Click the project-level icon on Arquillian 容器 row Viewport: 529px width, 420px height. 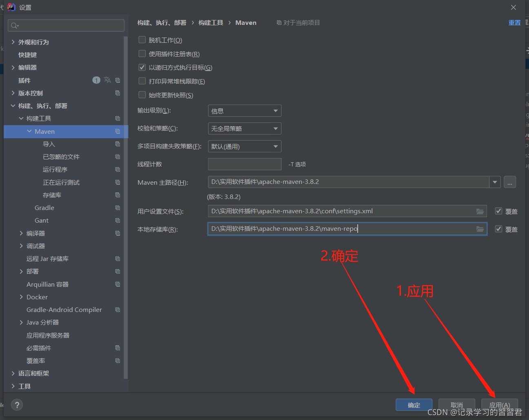pos(117,284)
